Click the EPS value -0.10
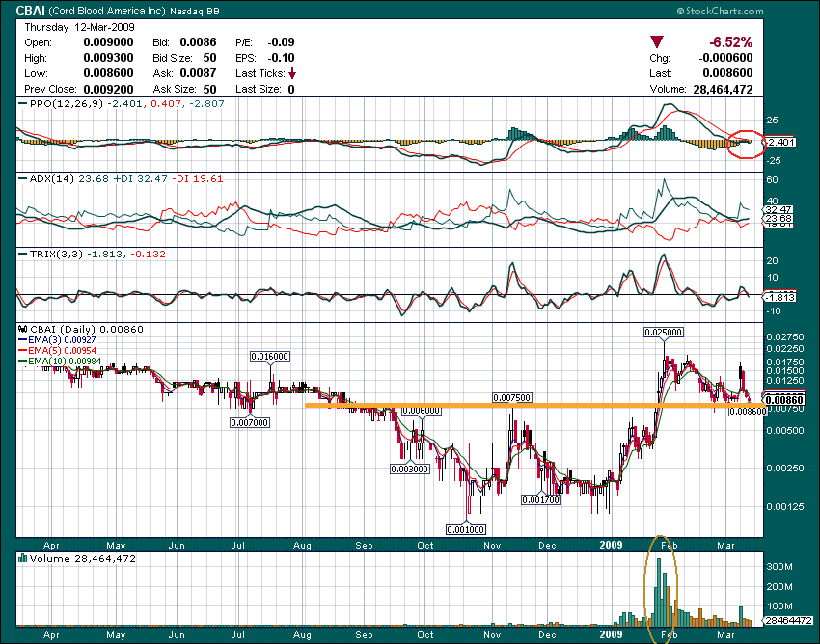 pos(282,58)
